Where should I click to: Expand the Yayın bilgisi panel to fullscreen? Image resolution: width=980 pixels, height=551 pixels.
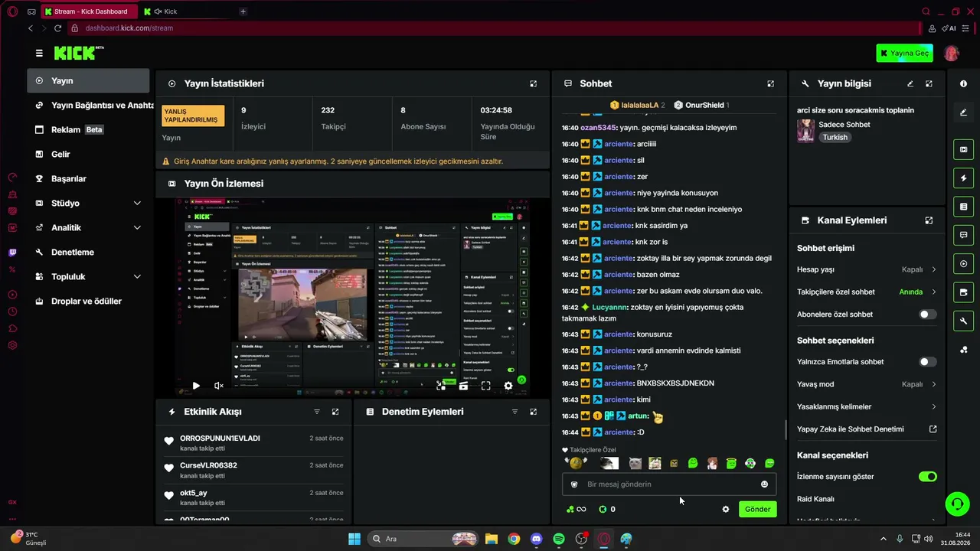pyautogui.click(x=929, y=83)
